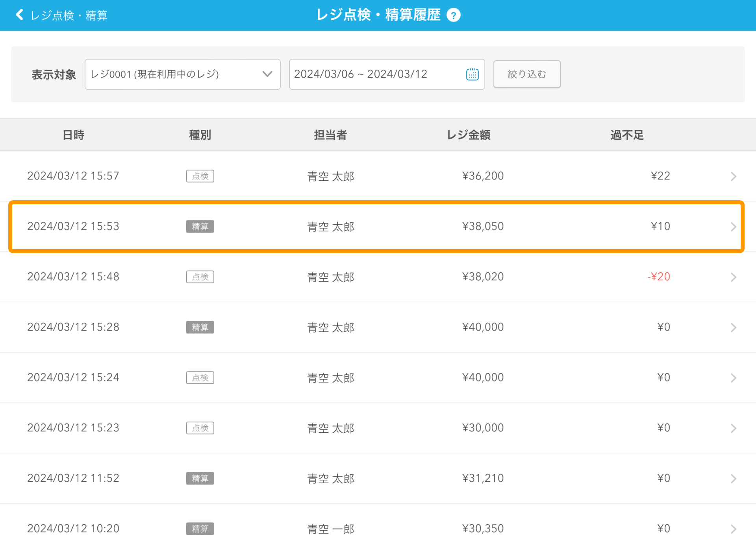
Task: Click the 表示対象 label
Action: (54, 74)
